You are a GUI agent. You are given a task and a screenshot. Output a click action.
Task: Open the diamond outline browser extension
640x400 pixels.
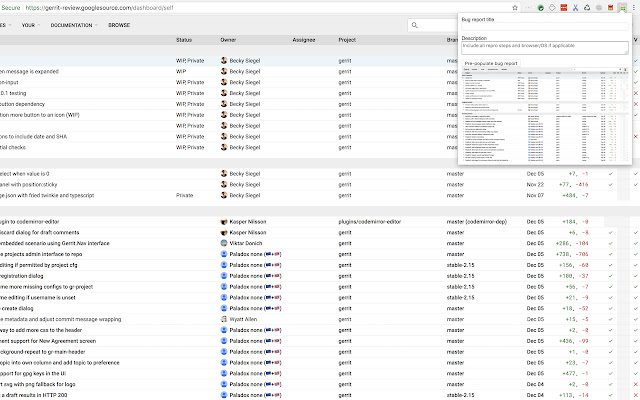coord(552,7)
